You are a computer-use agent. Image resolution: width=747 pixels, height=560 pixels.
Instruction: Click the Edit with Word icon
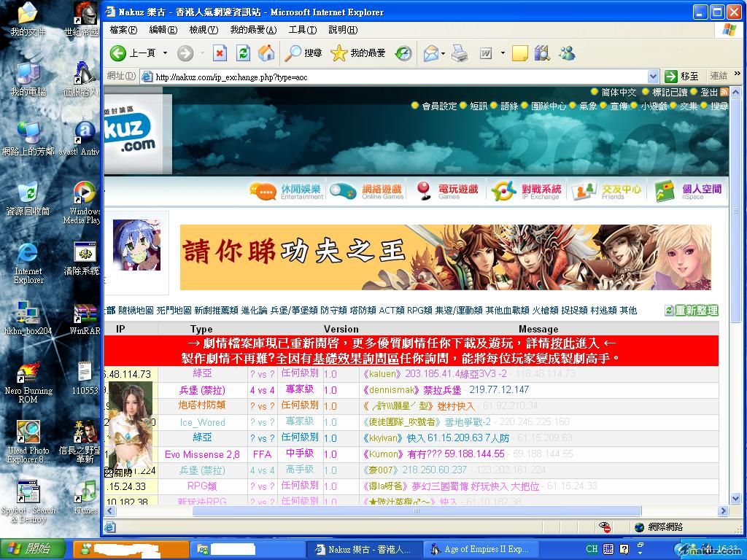485,53
